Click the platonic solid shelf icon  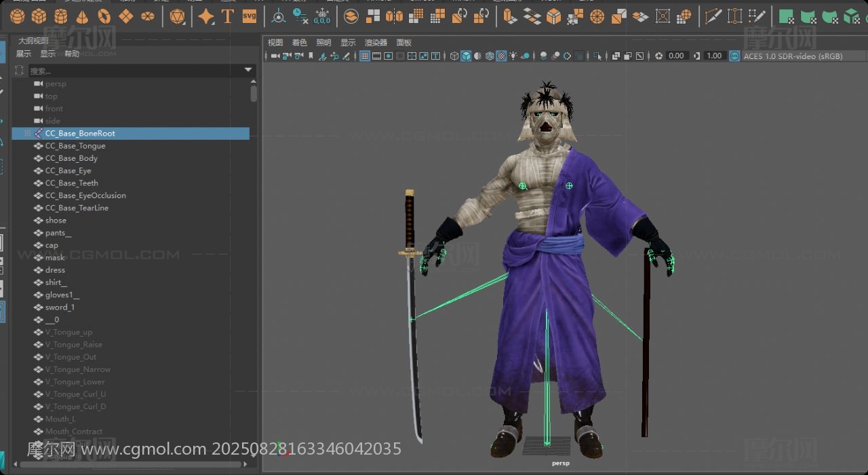(178, 16)
